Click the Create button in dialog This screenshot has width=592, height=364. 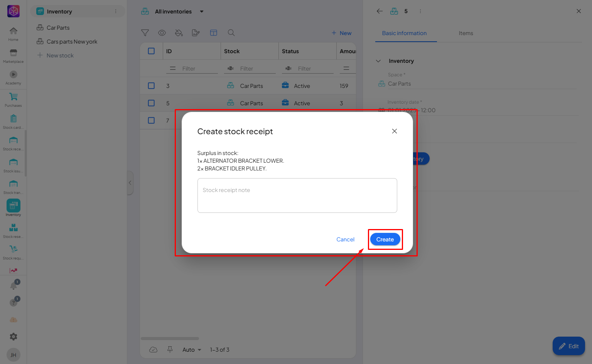click(385, 239)
